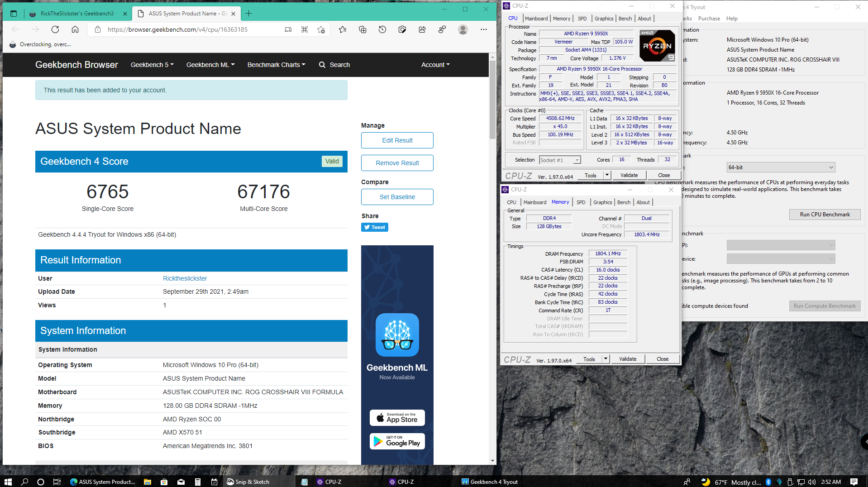Screen dimensions: 868x487
Task: Add this page to favorites
Action: pyautogui.click(x=321, y=29)
